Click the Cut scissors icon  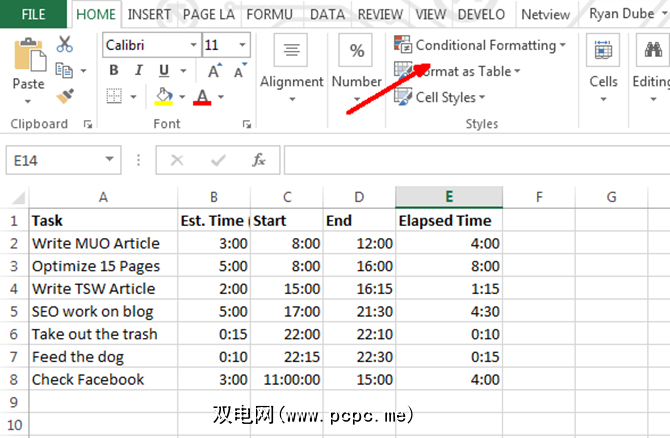65,44
